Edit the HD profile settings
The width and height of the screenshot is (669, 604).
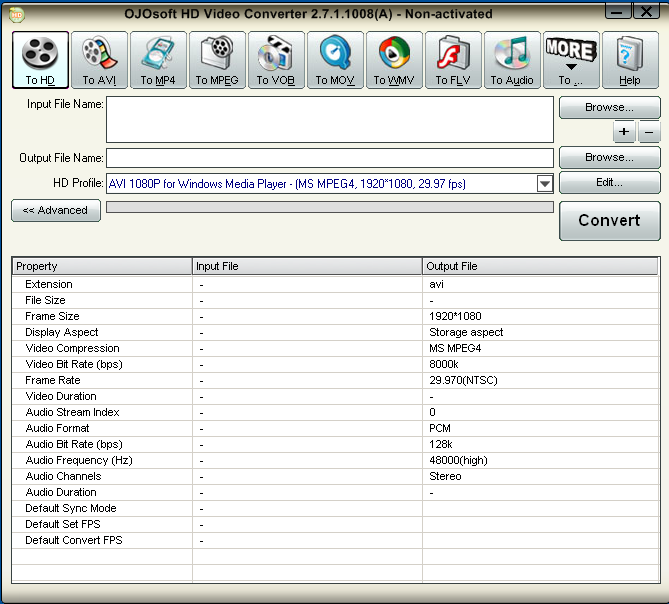point(610,183)
